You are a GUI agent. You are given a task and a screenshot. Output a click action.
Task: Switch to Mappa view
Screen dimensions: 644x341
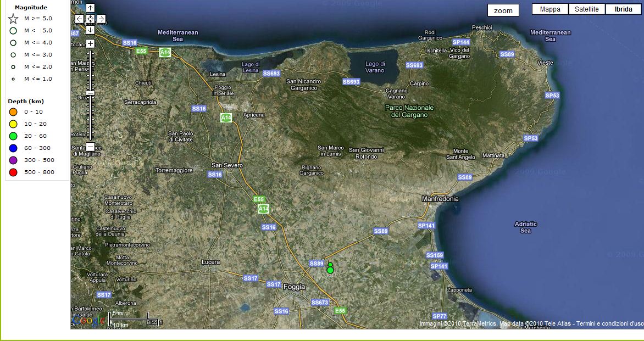click(550, 9)
